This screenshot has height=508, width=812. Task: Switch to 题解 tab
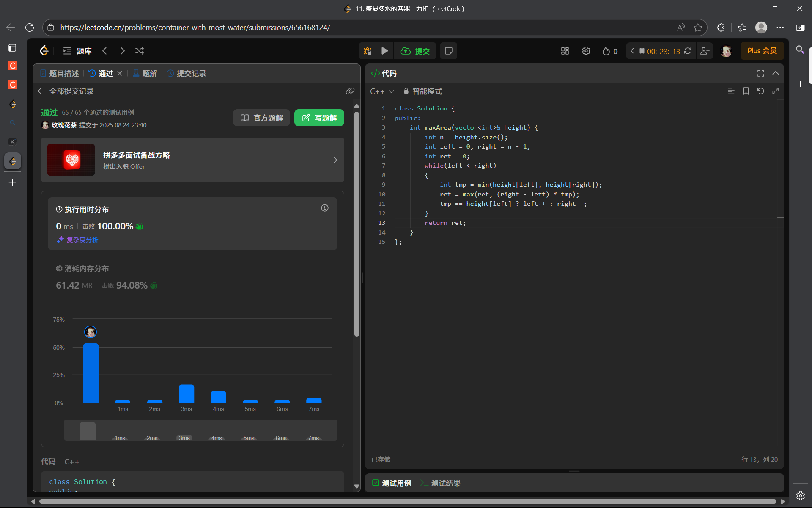click(145, 73)
